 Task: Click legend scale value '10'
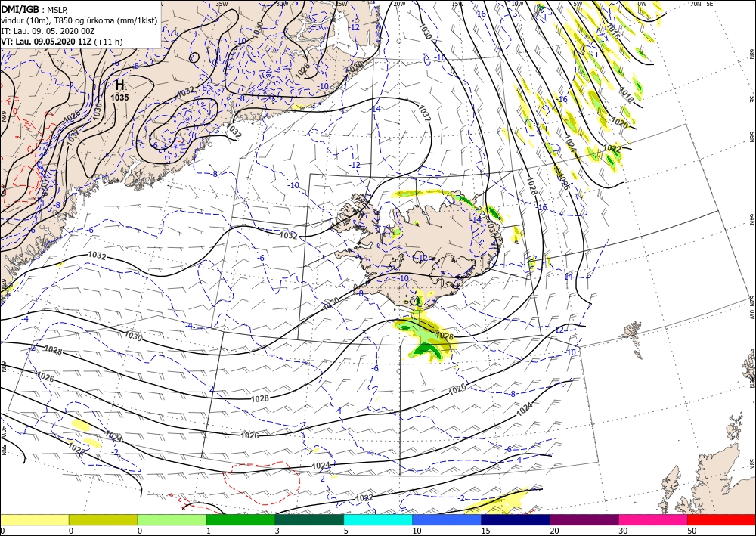[x=417, y=531]
